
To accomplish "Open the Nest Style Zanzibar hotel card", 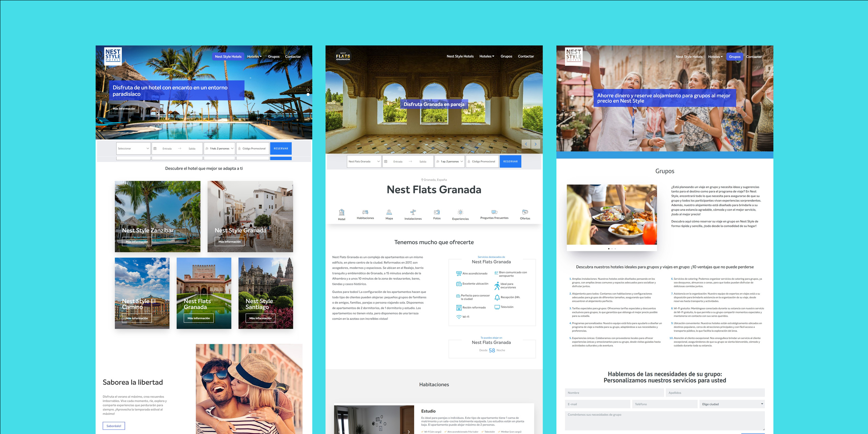I will click(157, 216).
